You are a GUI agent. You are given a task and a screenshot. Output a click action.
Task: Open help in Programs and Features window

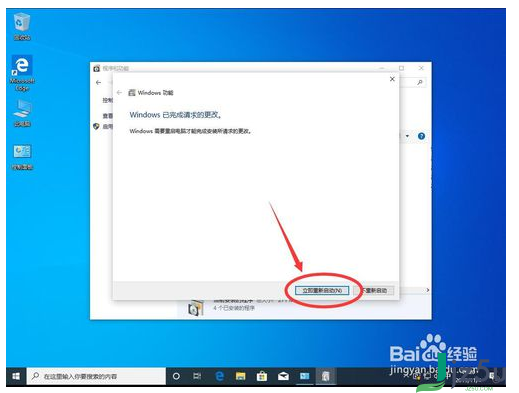tap(421, 136)
